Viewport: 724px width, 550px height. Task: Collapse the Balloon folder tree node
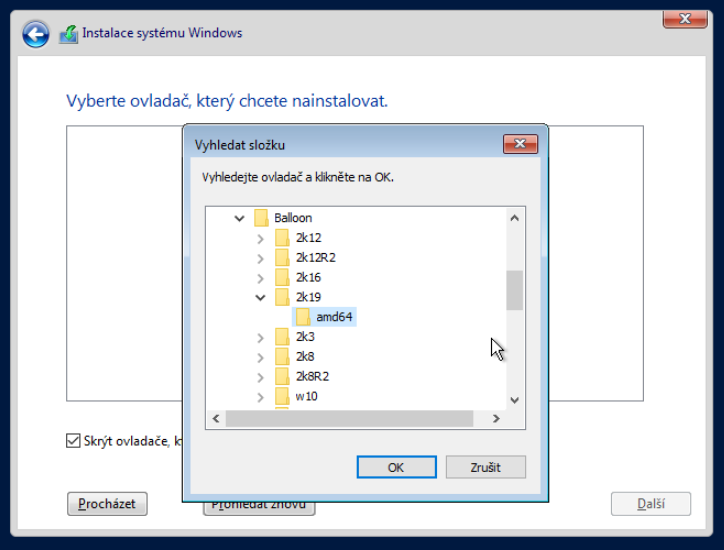point(239,218)
